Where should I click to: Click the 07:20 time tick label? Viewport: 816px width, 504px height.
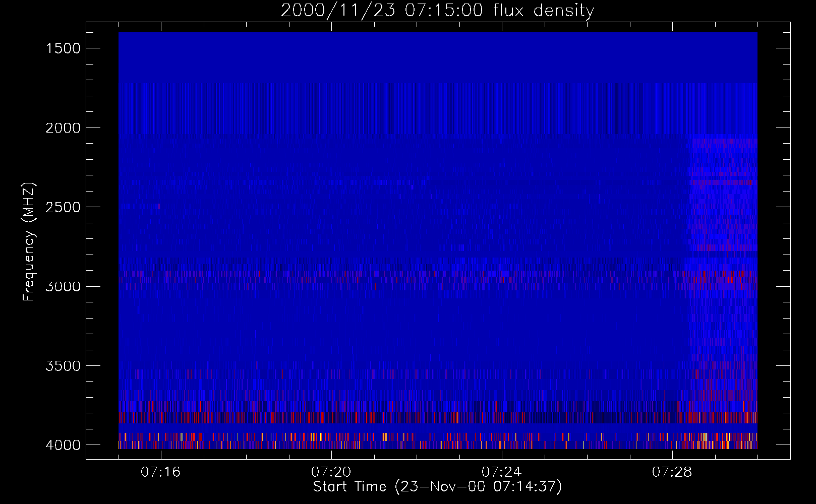pyautogui.click(x=331, y=472)
